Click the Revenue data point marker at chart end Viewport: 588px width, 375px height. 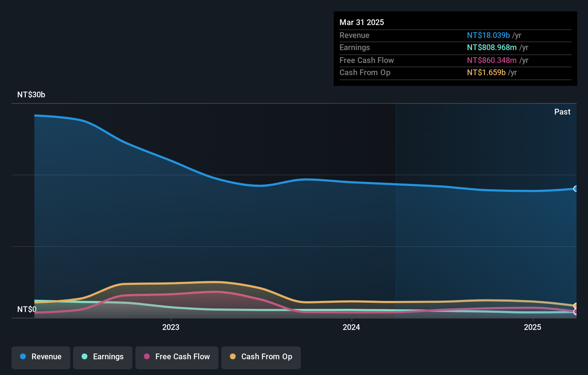click(x=576, y=189)
